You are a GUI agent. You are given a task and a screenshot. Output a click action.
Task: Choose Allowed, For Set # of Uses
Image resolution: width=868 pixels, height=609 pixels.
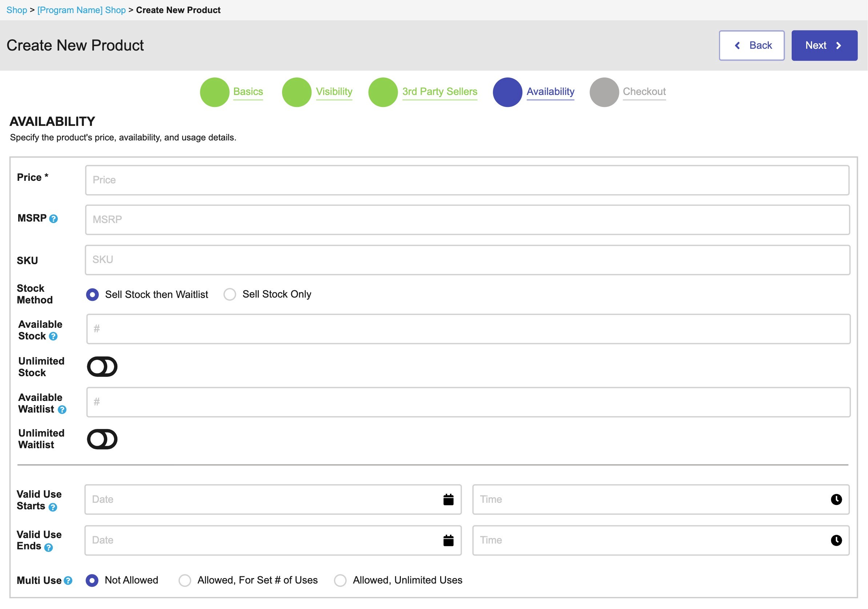click(x=185, y=581)
